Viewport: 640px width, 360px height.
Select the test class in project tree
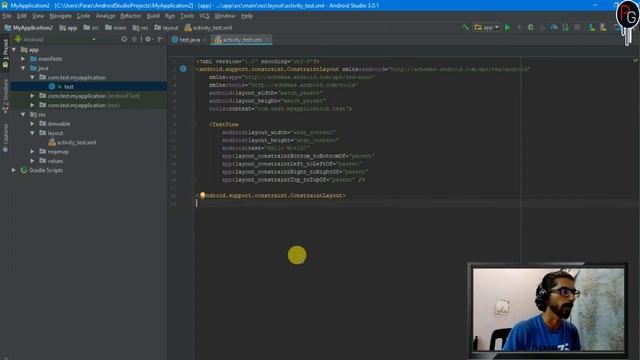(x=69, y=87)
